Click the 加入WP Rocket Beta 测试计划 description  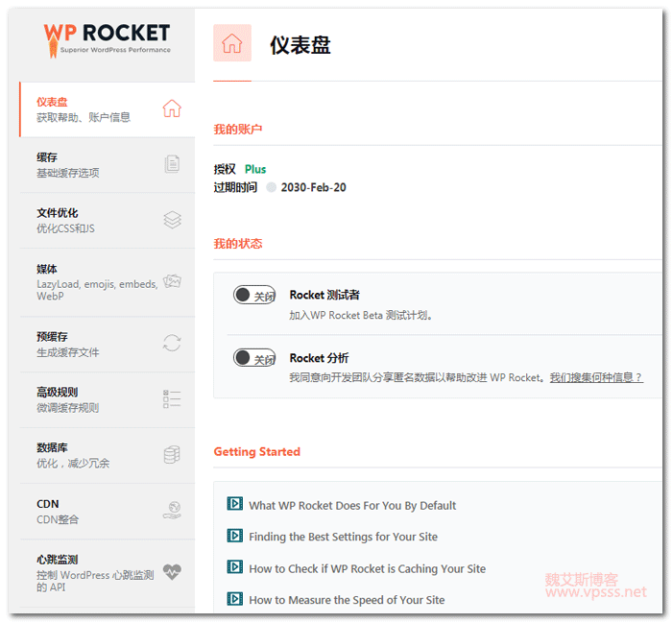pyautogui.click(x=360, y=316)
